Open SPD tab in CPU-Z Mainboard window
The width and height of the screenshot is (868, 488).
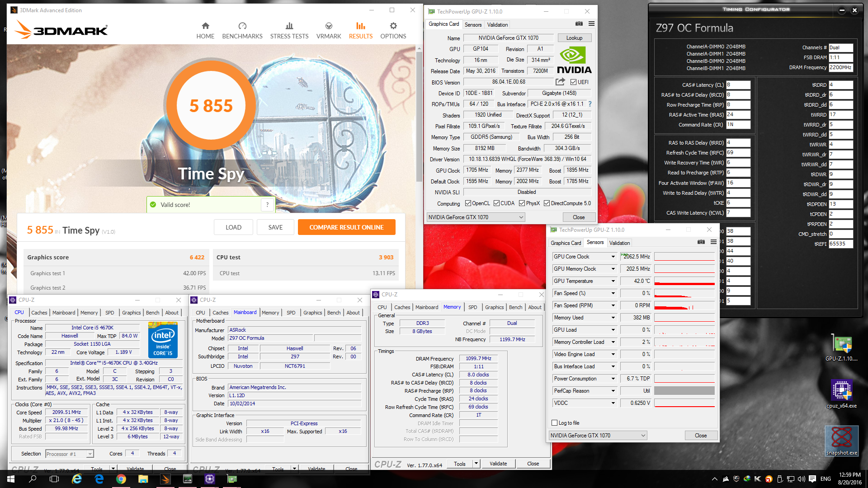click(291, 313)
